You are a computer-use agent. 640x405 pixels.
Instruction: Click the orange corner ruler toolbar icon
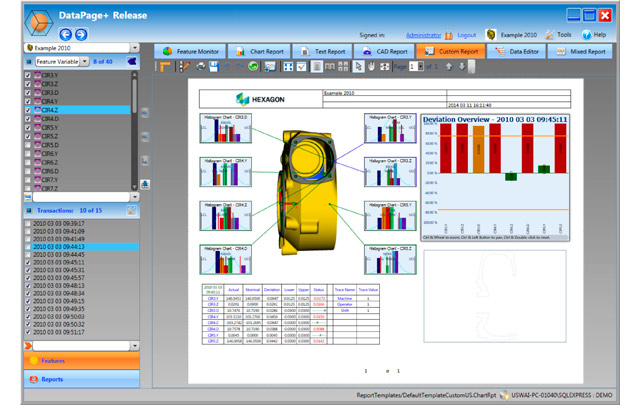point(165,67)
